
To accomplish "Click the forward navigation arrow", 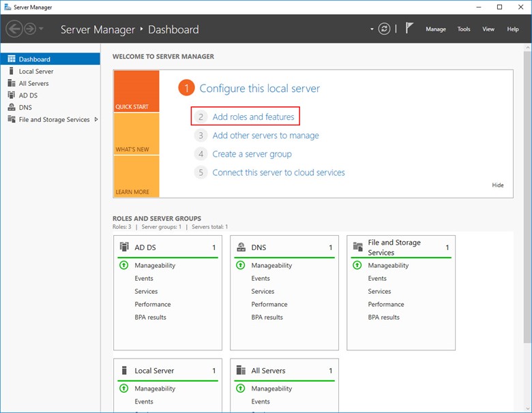I will click(x=31, y=29).
